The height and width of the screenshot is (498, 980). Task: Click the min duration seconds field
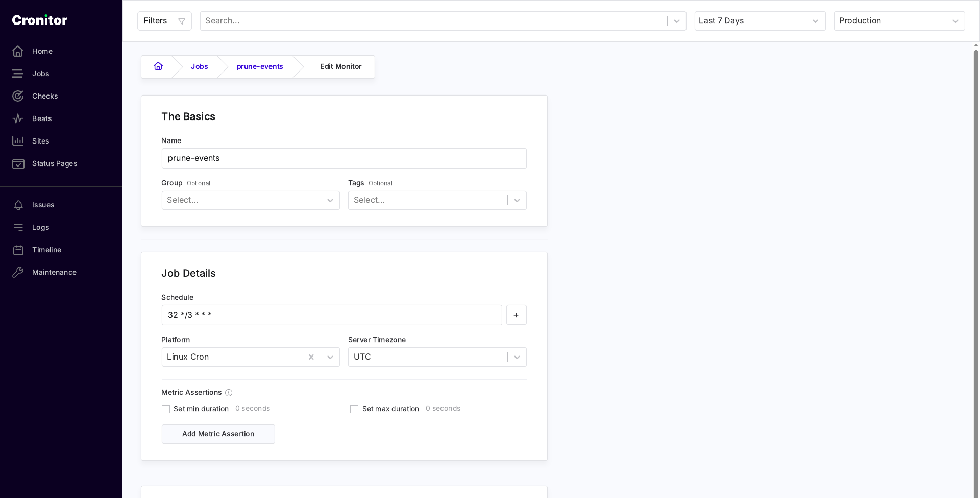pos(264,409)
